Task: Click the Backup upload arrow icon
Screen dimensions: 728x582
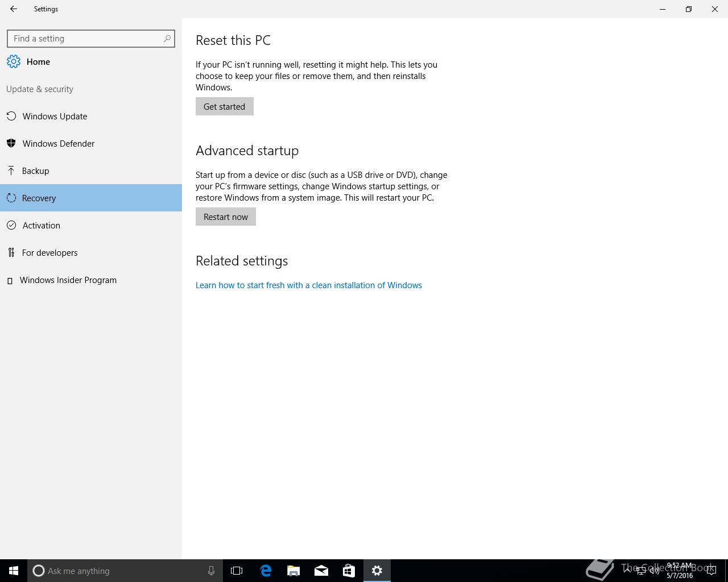Action: (x=11, y=171)
